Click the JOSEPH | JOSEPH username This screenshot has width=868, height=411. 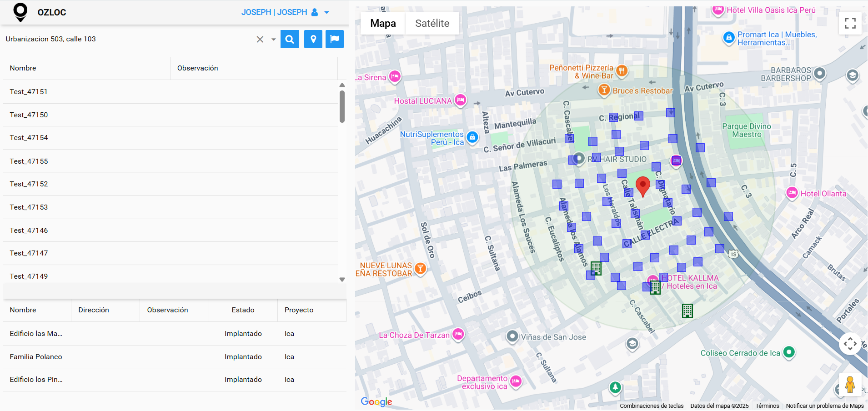(274, 12)
